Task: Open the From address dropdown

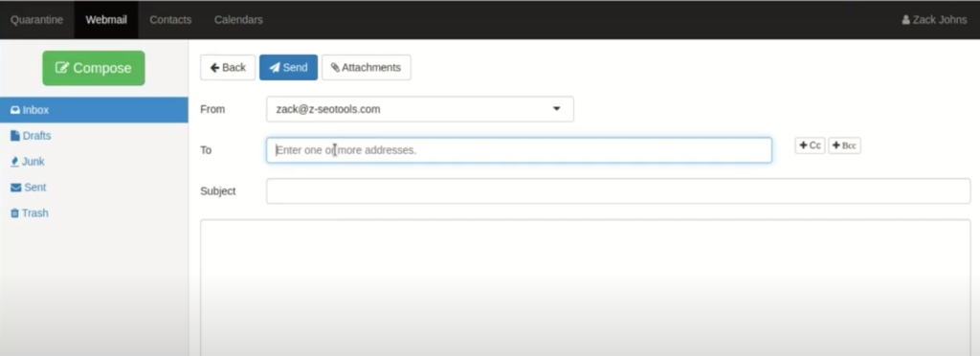Action: coord(420,109)
